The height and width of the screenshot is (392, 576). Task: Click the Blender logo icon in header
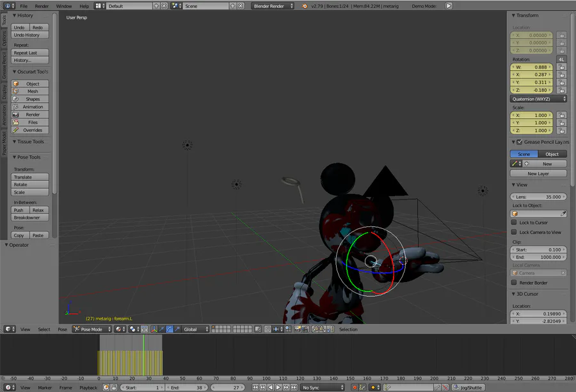(x=304, y=6)
